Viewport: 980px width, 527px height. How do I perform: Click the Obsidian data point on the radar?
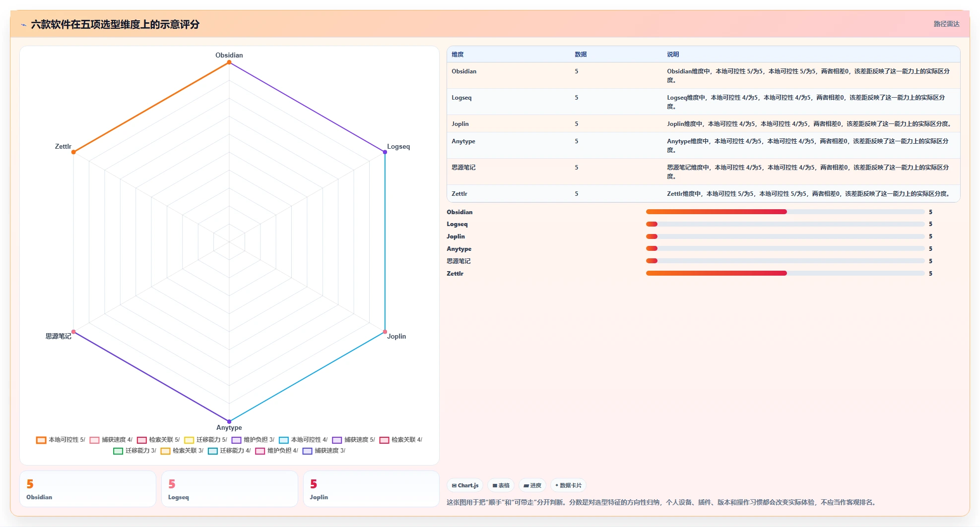click(229, 62)
